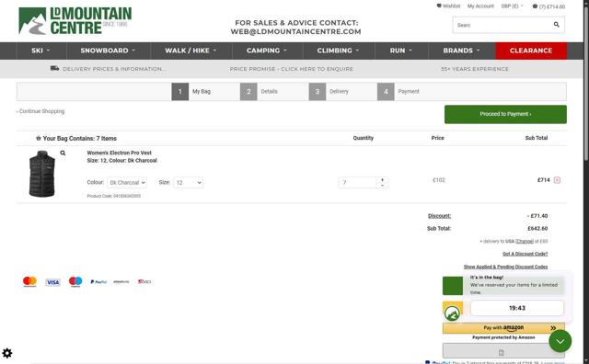Select the Details checkout step
The image size is (589, 364).
coord(260,92)
